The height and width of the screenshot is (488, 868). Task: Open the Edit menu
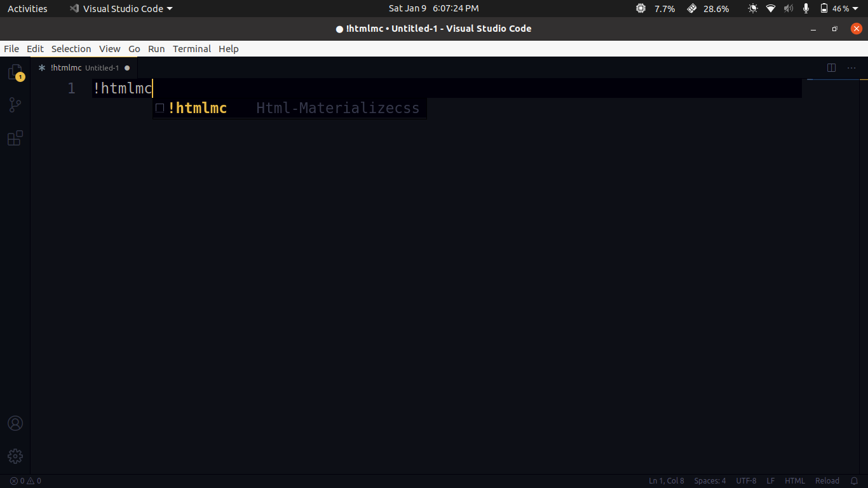pyautogui.click(x=35, y=49)
